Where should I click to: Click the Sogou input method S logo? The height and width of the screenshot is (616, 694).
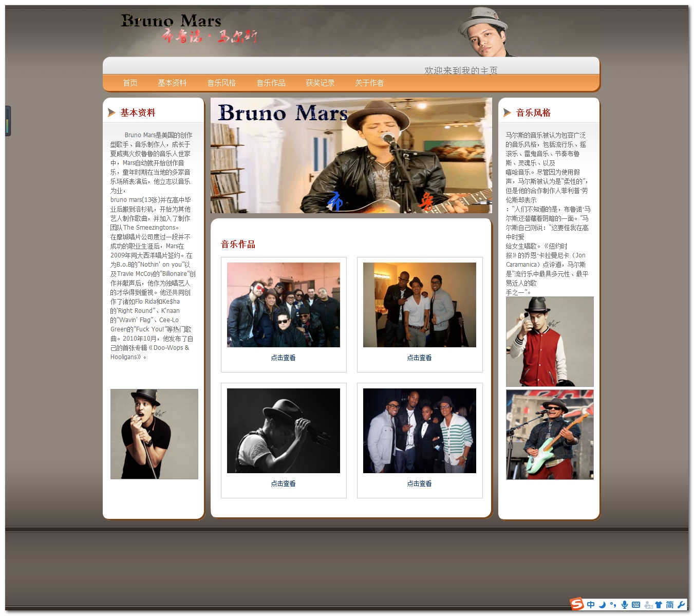click(x=577, y=604)
